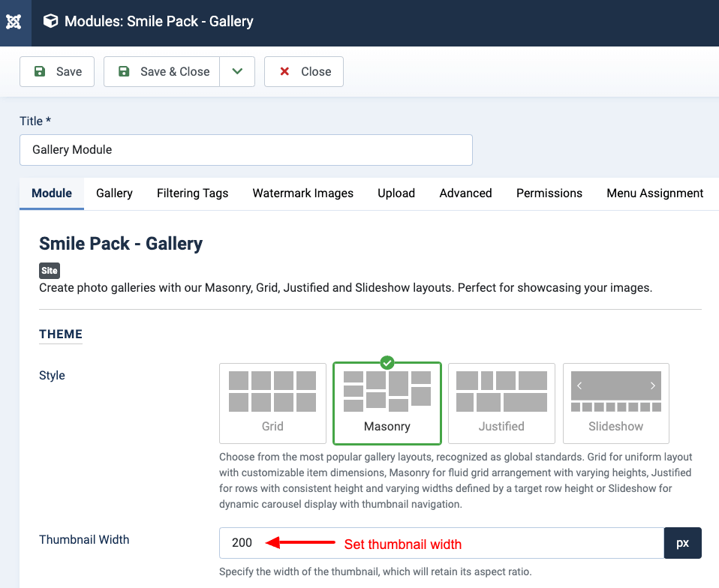Switch to the Filtering Tags tab
The width and height of the screenshot is (719, 588).
point(193,193)
